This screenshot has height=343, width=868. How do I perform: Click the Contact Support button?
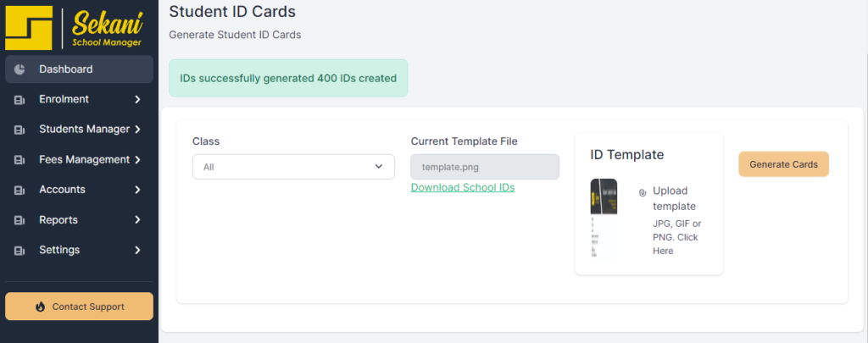(80, 307)
